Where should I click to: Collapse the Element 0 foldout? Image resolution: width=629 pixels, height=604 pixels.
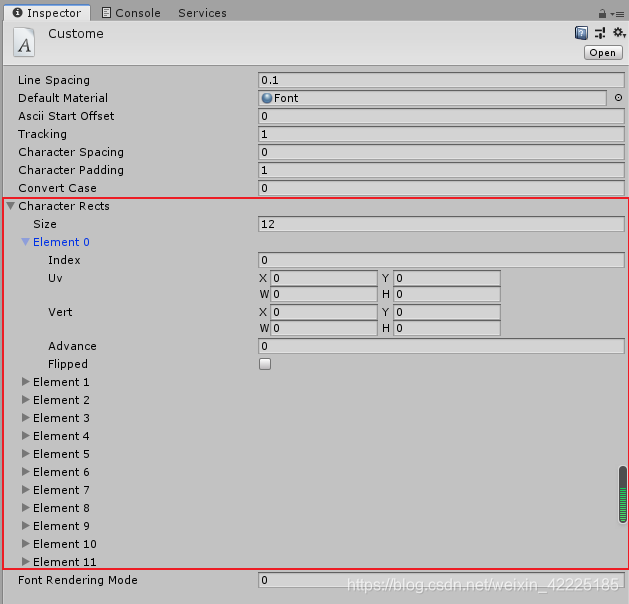(x=25, y=242)
